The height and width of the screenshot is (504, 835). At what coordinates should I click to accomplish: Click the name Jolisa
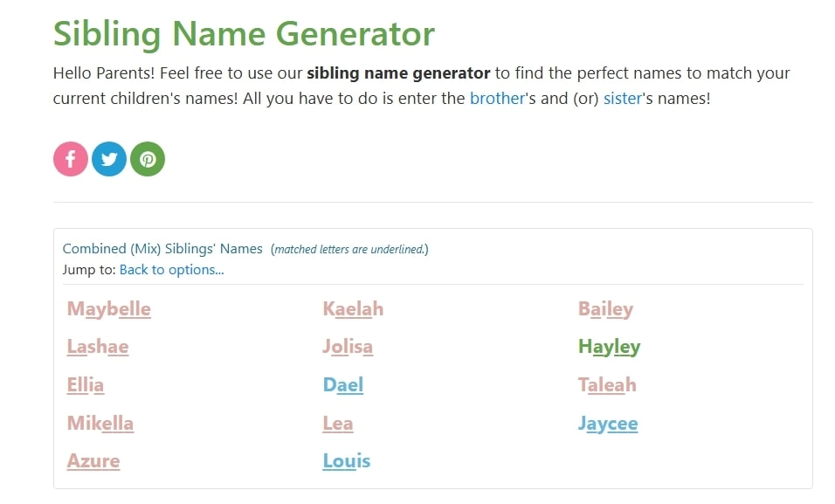[348, 347]
